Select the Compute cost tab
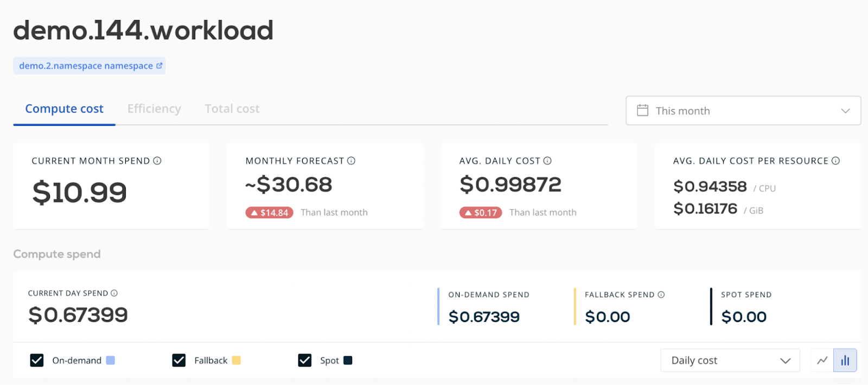This screenshot has height=385, width=868. pyautogui.click(x=64, y=109)
